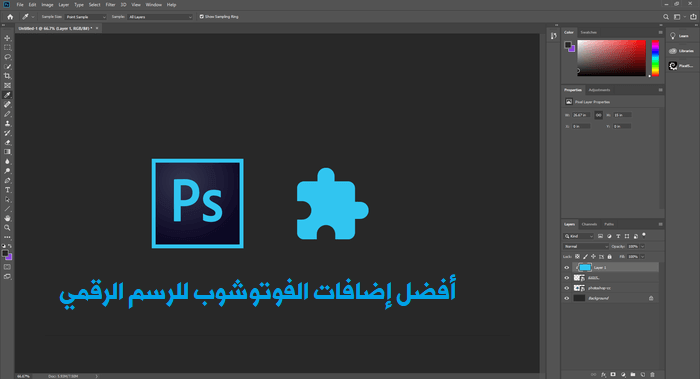Toggle lock image pixels brush icon
700x379 pixels.
coord(585,257)
